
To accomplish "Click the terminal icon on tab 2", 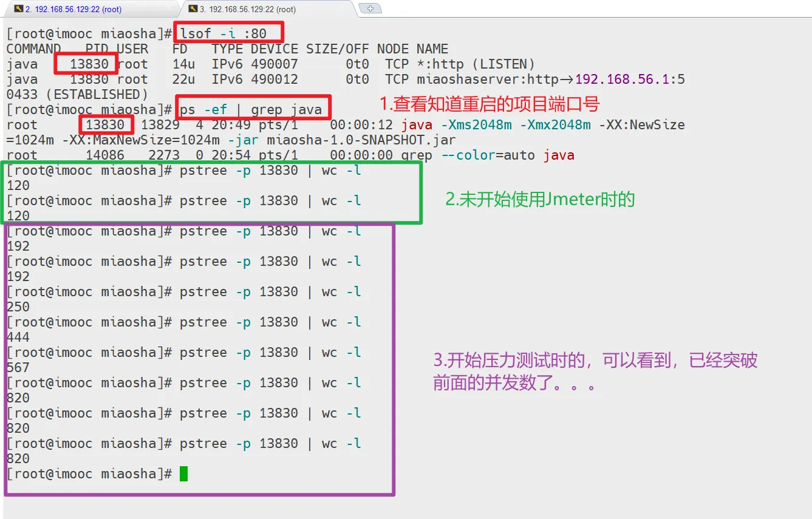I will click(x=19, y=9).
